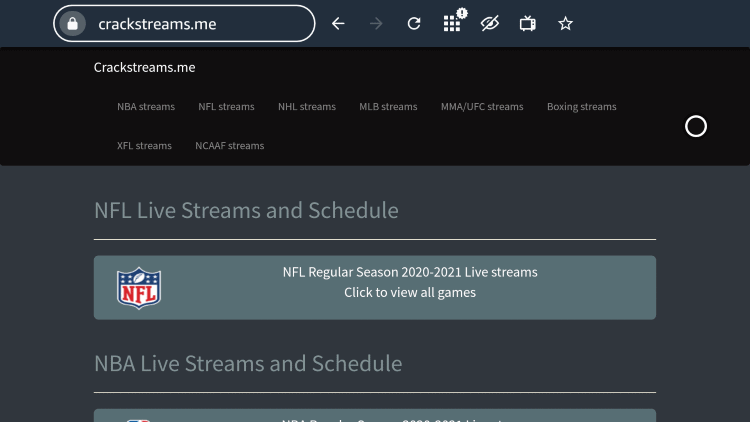Open MMA/UFC streams link
The height and width of the screenshot is (422, 750).
(482, 107)
